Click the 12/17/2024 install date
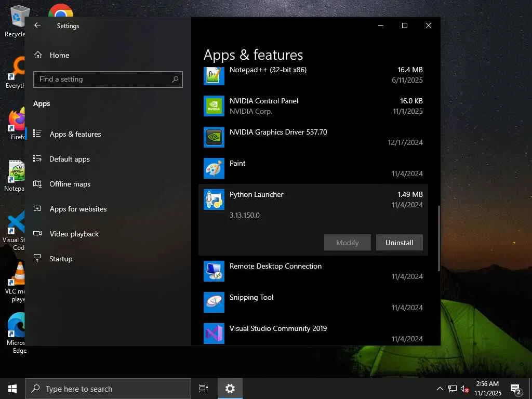This screenshot has width=532, height=399. pos(405,142)
